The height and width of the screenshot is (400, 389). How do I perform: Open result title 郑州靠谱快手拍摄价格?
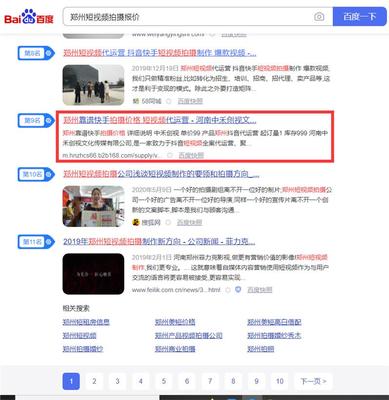(x=160, y=120)
